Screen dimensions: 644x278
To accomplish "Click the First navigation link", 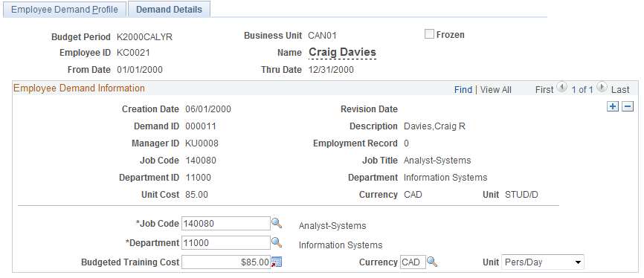I will 544,90.
